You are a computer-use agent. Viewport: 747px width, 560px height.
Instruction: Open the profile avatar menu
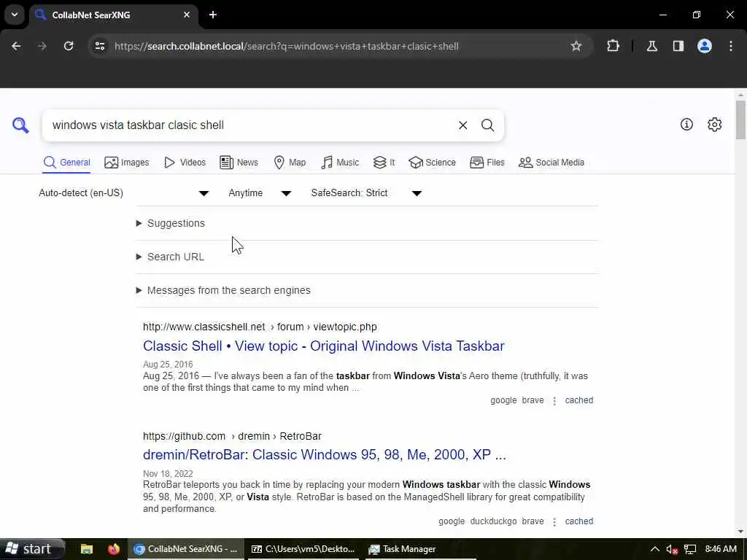[x=705, y=46]
